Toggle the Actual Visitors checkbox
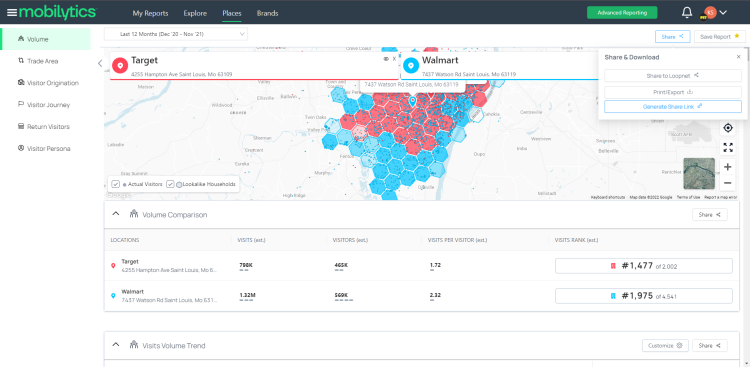 pos(115,184)
